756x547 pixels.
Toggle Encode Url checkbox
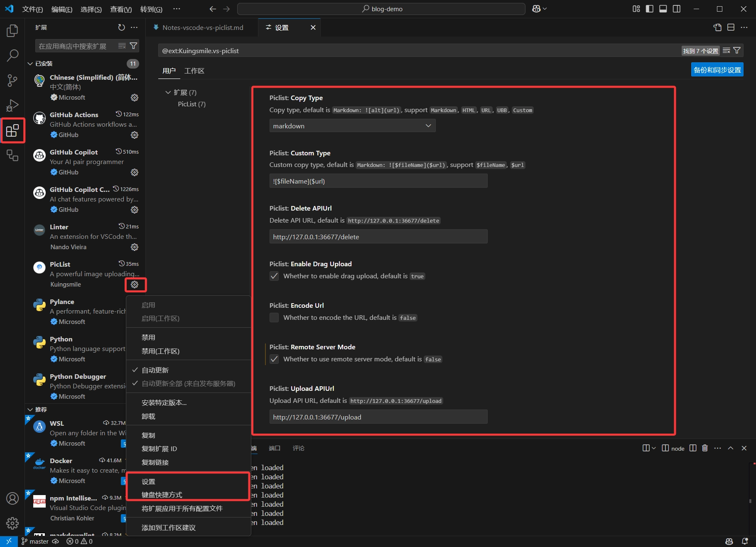tap(274, 318)
